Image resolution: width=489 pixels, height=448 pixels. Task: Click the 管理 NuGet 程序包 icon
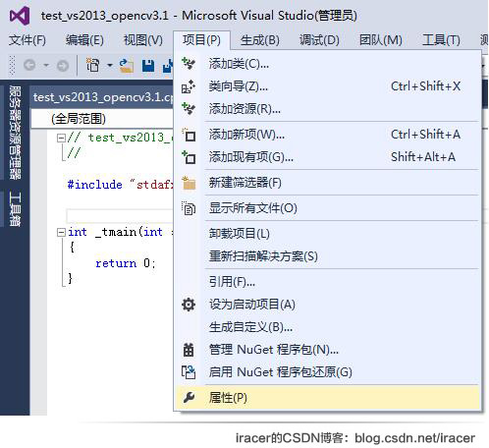189,350
